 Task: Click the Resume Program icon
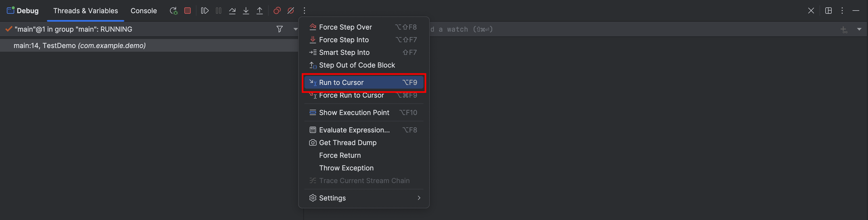205,11
